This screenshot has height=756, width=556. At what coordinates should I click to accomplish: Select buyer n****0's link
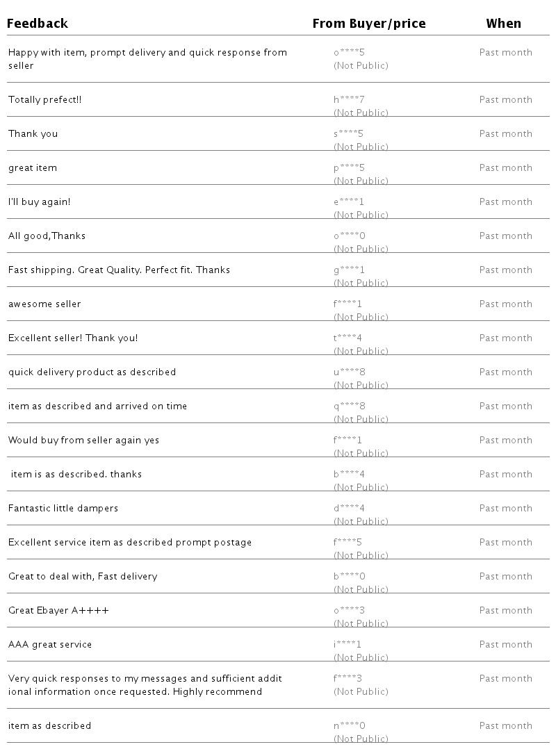[349, 725]
